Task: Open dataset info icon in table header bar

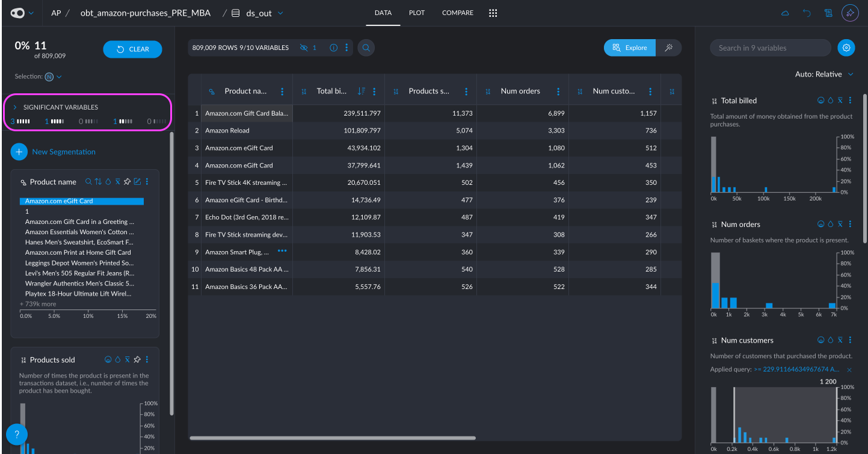Action: pyautogui.click(x=333, y=48)
